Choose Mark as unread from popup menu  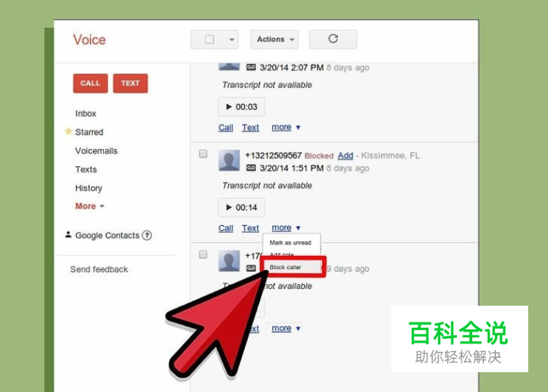click(x=291, y=242)
